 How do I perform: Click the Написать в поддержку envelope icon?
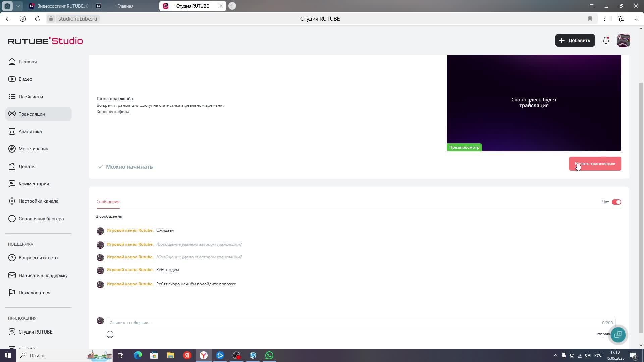click(12, 275)
